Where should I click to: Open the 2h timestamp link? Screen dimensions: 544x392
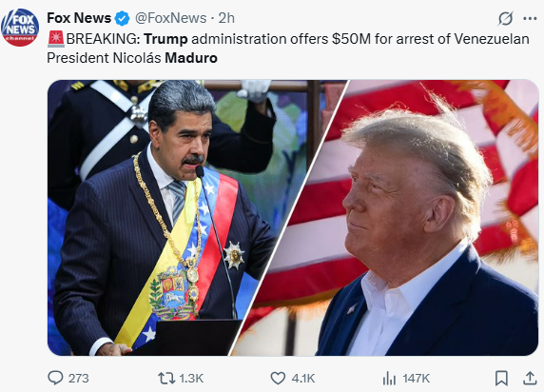click(226, 18)
